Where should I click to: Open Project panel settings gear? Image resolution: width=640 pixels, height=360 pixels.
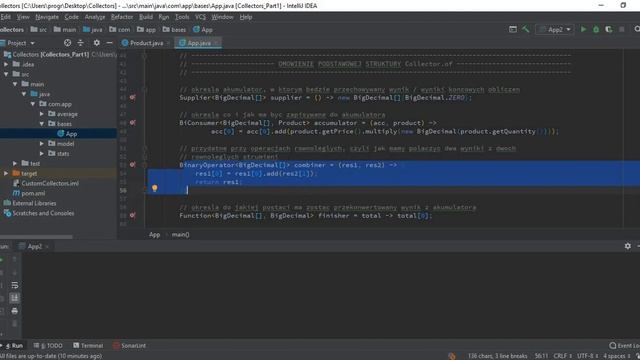tap(96, 43)
